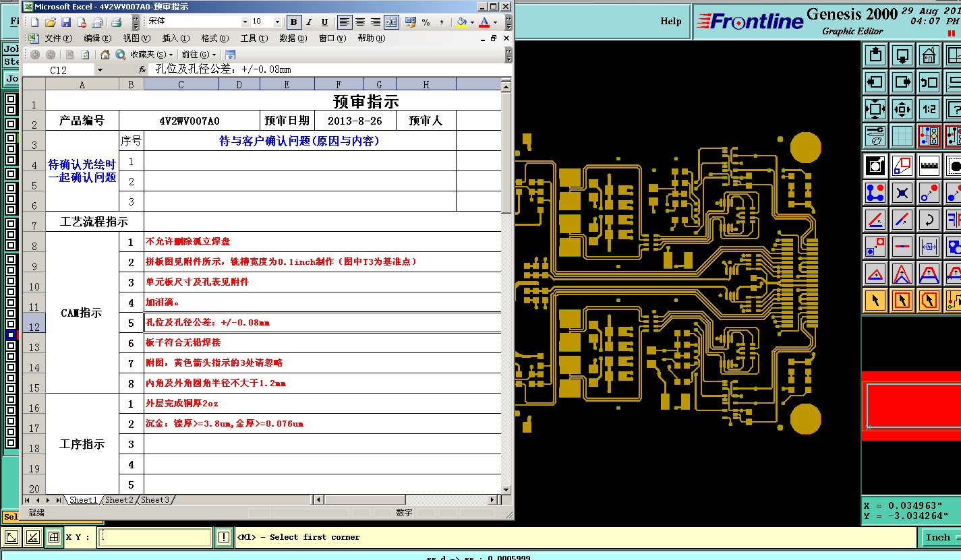The width and height of the screenshot is (961, 560).
Task: Select Genesis ruler measure tool
Action: pyautogui.click(x=929, y=165)
